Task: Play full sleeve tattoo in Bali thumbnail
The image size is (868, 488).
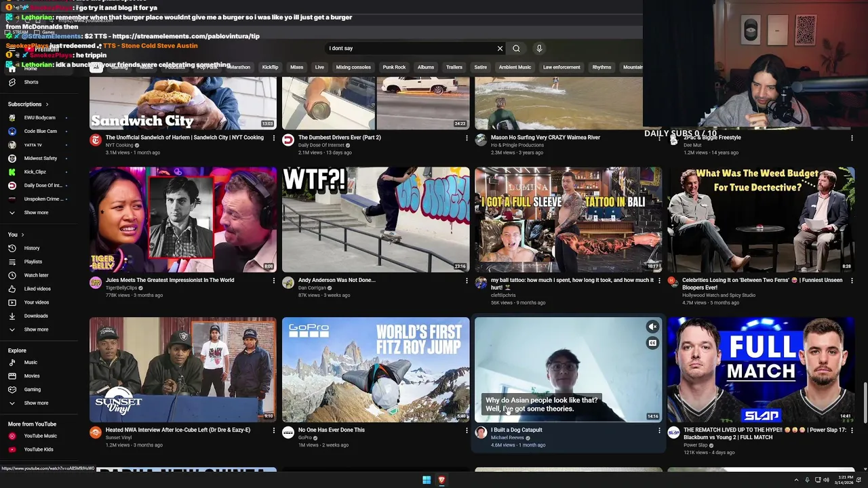Action: point(568,220)
